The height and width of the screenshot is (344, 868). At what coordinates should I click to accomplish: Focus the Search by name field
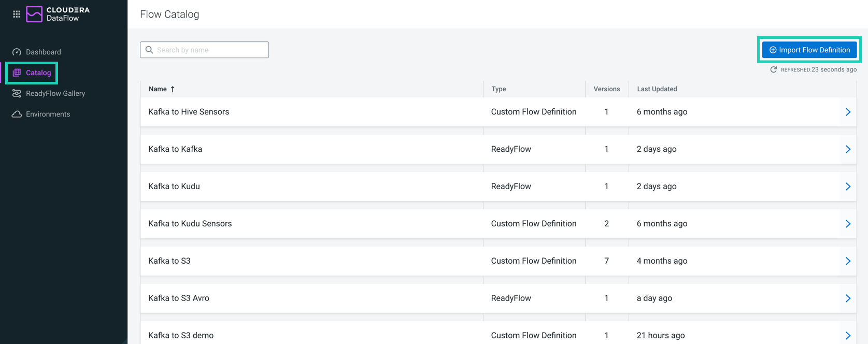tap(210, 50)
